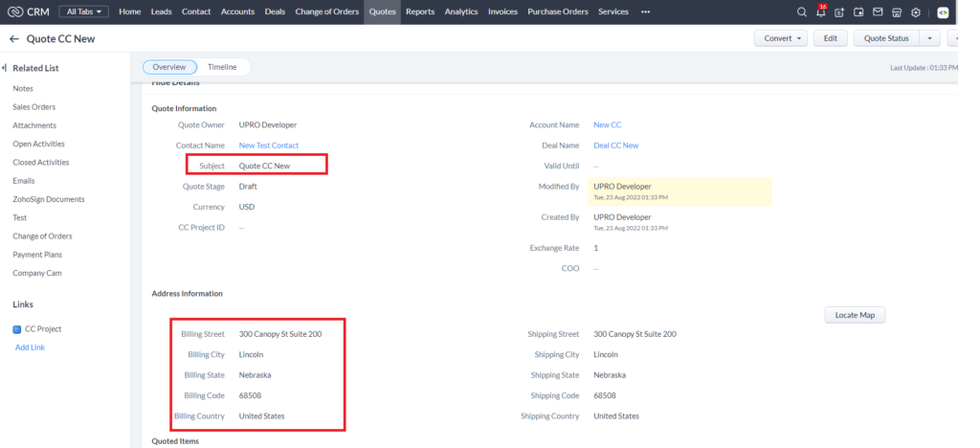Open the Accounts module
This screenshot has width=980, height=448.
(237, 11)
